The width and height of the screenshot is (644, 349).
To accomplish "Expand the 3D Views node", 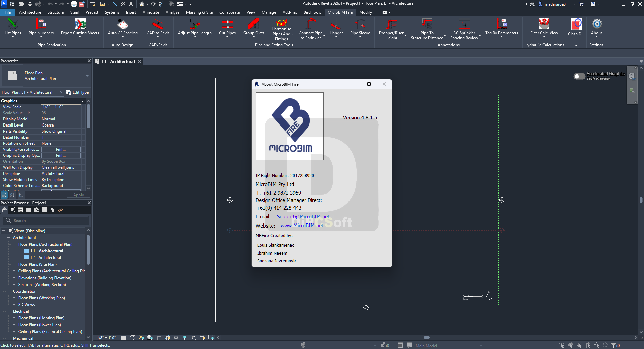I will 14,305.
